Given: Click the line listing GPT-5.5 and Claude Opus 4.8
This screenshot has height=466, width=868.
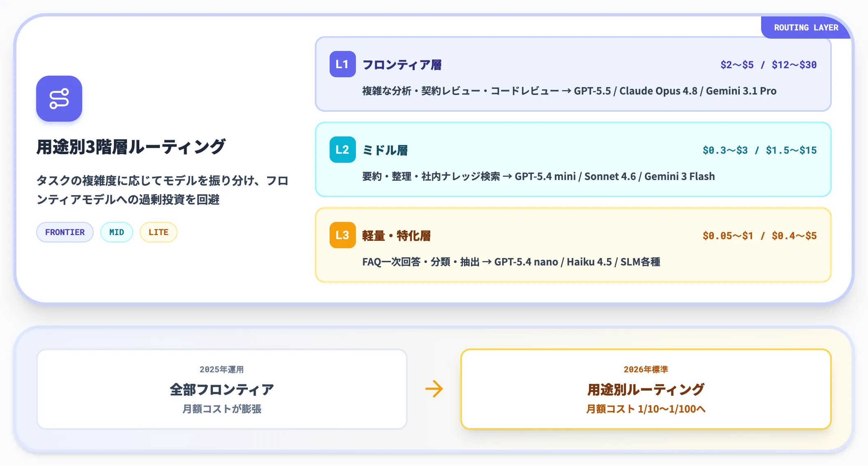Looking at the screenshot, I should click(x=569, y=91).
